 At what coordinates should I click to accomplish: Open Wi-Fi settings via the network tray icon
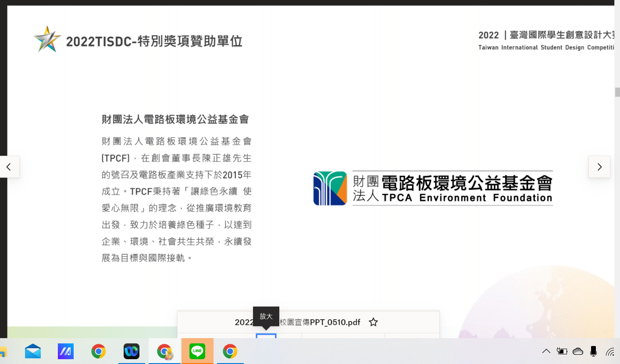point(611,351)
